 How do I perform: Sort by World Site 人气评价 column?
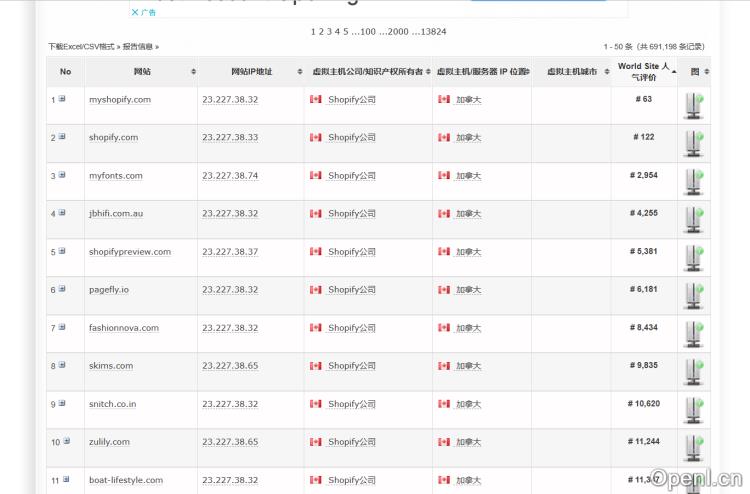tap(643, 72)
